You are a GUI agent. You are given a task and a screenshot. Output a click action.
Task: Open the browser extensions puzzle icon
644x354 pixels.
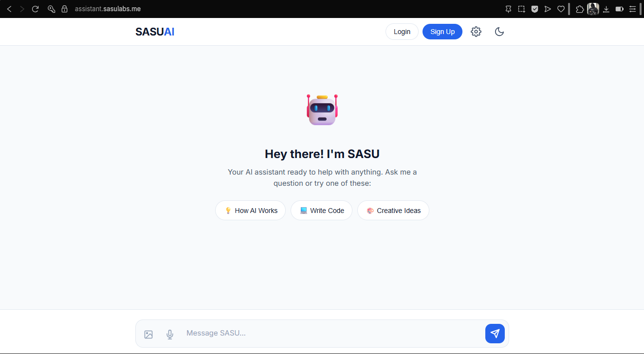point(580,9)
